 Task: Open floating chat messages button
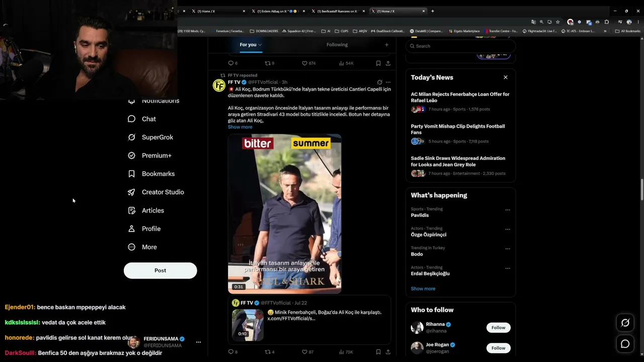tap(625, 344)
